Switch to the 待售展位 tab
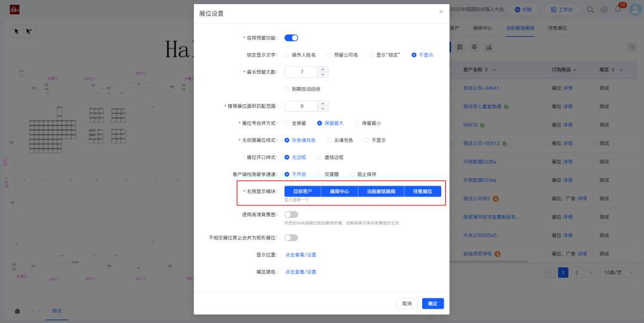This screenshot has width=644, height=323. (557, 28)
